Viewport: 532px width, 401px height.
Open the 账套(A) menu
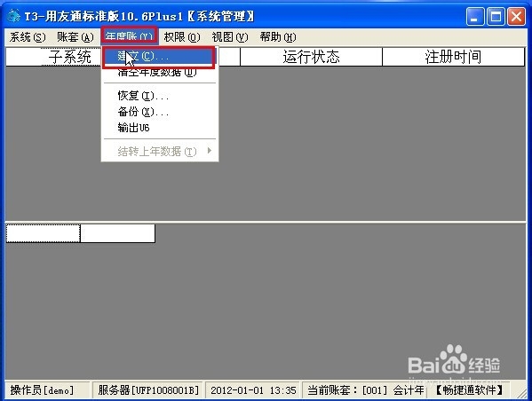75,36
